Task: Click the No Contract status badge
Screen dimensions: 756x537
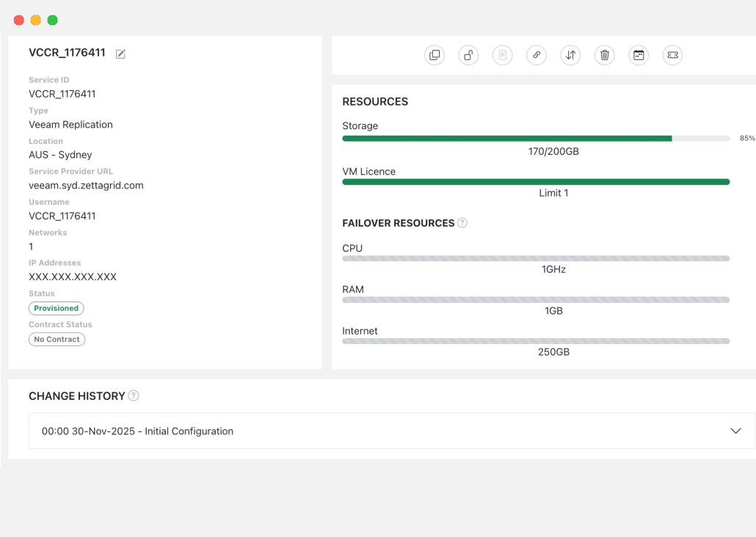Action: 57,340
